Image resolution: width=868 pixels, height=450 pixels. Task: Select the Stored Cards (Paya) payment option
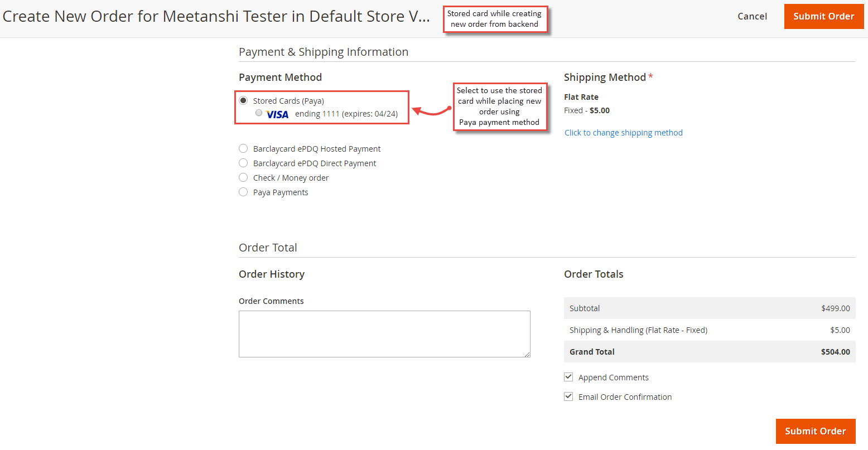(243, 100)
